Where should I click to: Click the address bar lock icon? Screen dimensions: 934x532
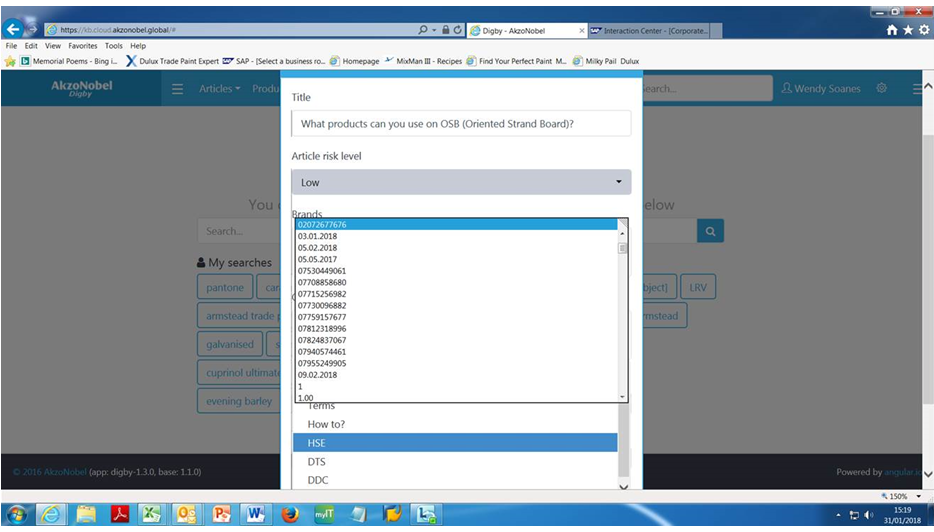(446, 30)
